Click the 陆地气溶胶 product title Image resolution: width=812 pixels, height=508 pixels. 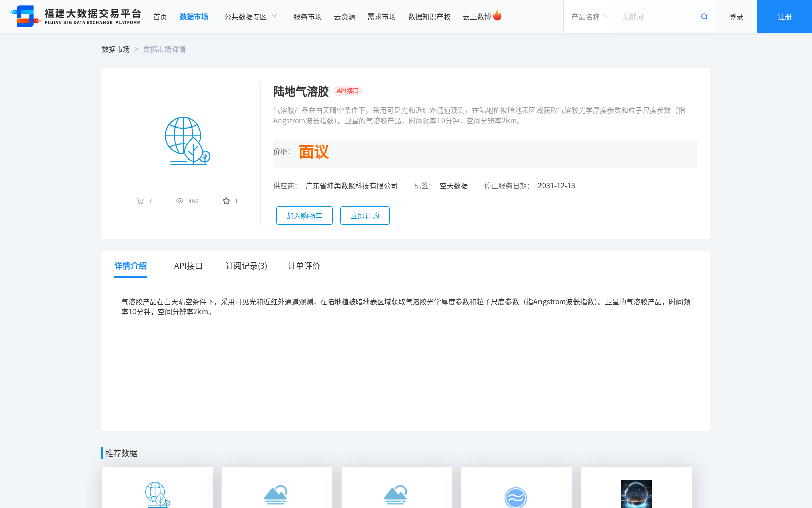click(301, 91)
